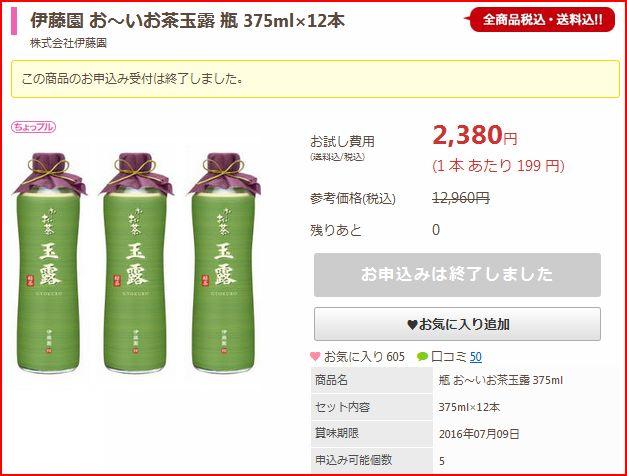The width and height of the screenshot is (627, 476).
Task: Click the お気に入り追加 button
Action: (x=457, y=324)
